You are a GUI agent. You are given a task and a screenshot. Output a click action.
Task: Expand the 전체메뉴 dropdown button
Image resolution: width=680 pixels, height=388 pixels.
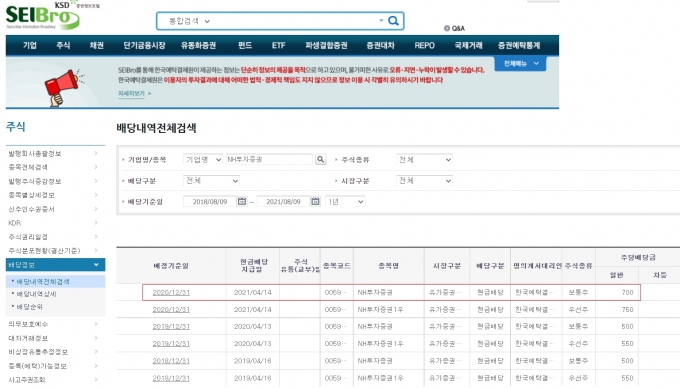520,63
